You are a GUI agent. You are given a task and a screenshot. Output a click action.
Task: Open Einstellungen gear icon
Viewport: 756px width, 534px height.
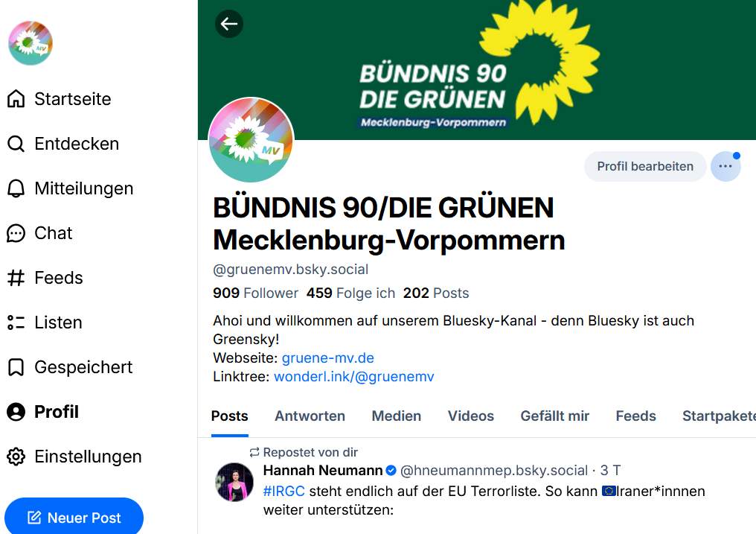tap(16, 457)
